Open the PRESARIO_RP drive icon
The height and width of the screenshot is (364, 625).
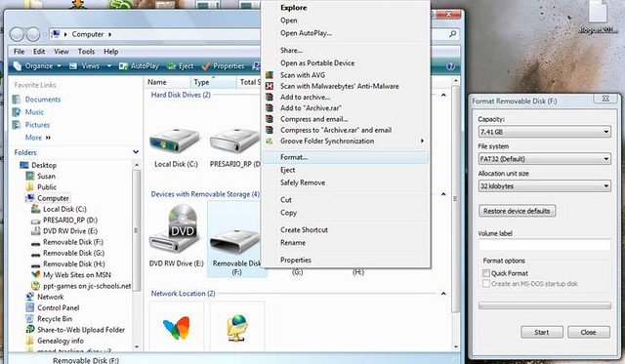coord(235,142)
